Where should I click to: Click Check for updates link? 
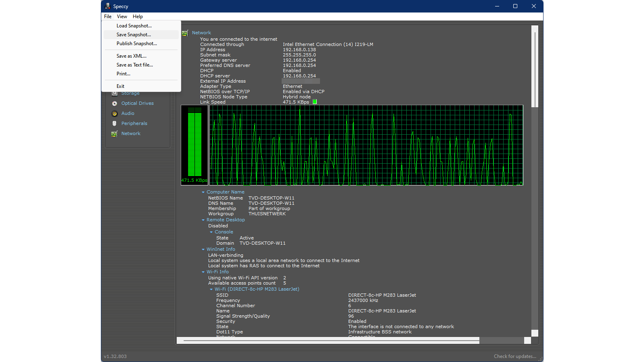click(515, 356)
